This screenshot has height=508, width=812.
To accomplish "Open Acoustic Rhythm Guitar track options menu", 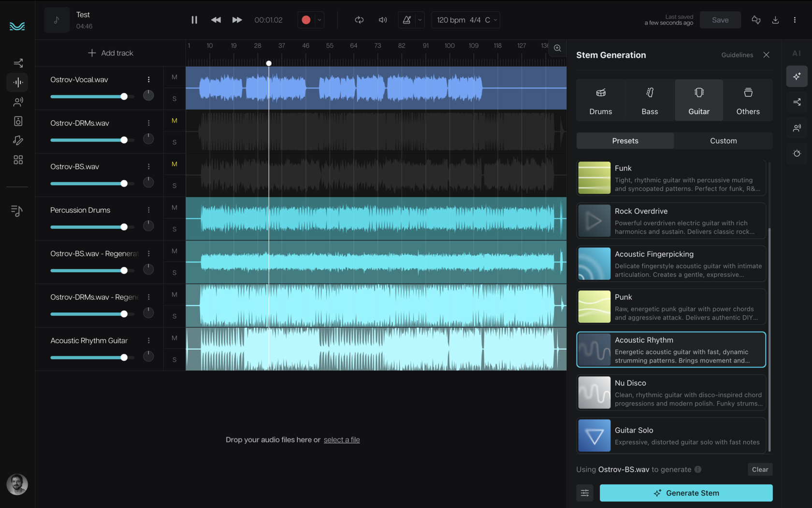I will tap(149, 341).
